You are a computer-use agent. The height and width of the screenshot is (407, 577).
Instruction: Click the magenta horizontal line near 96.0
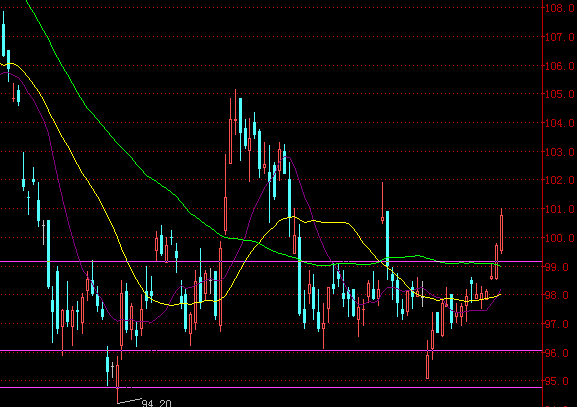click(271, 351)
